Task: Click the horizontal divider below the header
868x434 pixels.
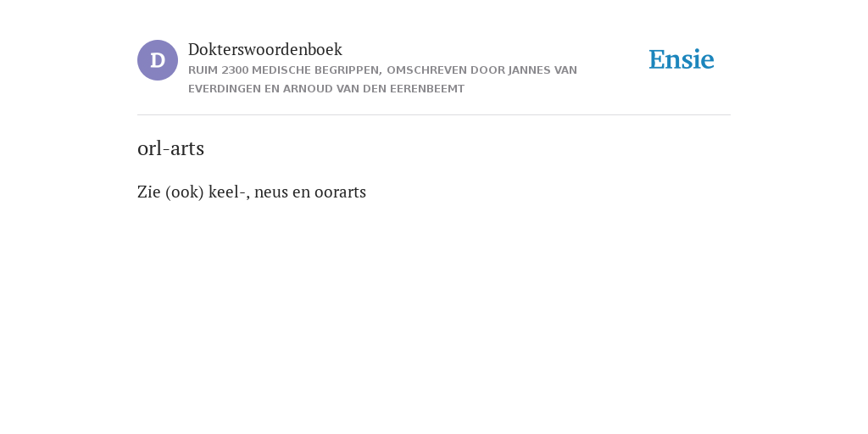Action: tap(434, 114)
